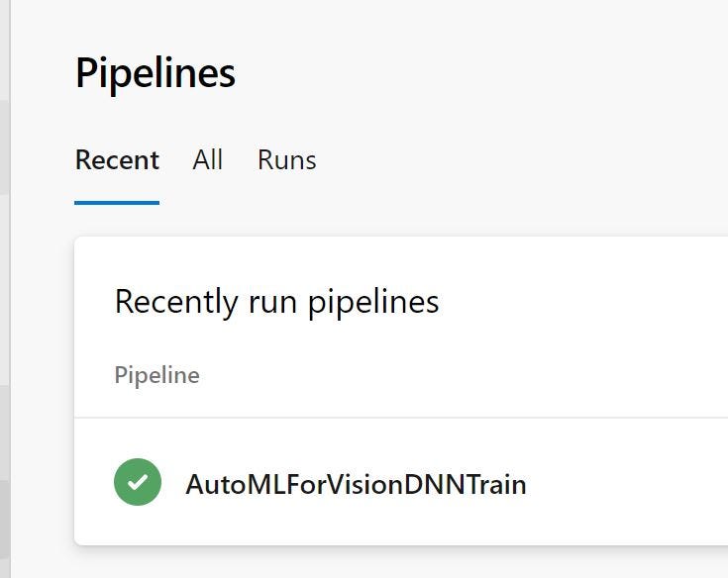
Task: Click the left sidebar strip
Action: pos(5,297)
